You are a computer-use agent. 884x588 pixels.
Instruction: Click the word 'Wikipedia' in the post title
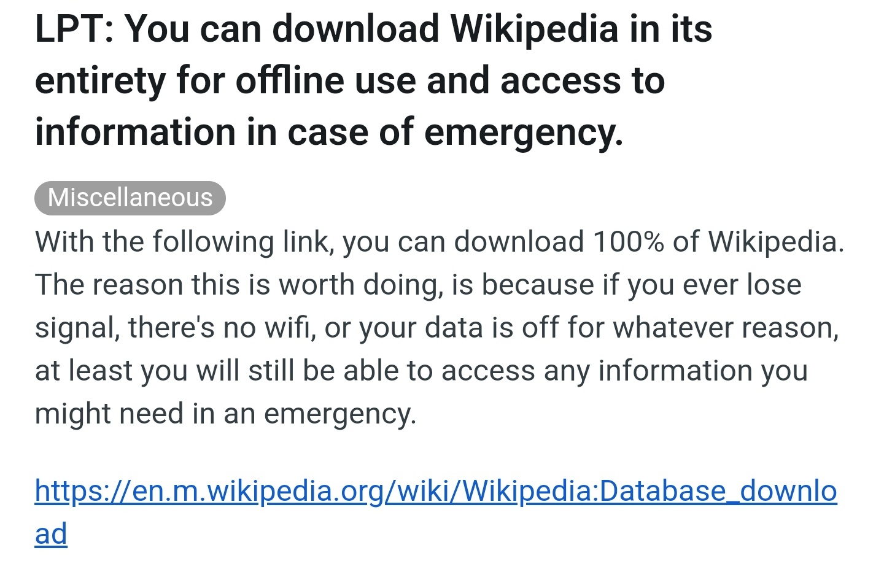coord(533,29)
